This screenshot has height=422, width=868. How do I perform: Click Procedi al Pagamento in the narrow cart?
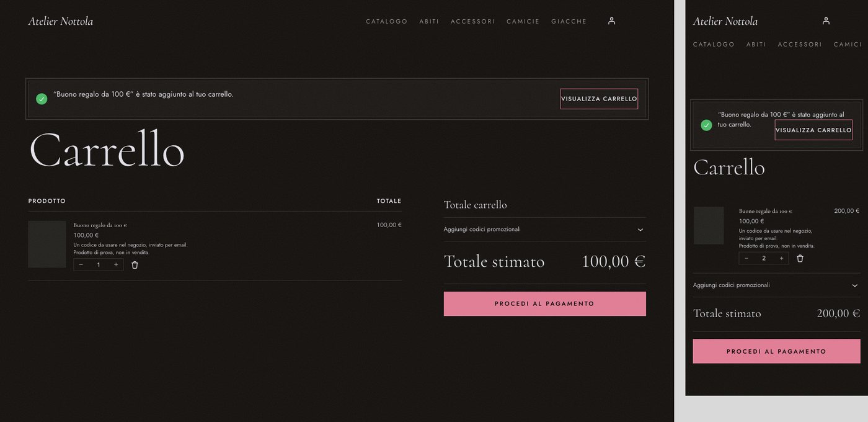click(x=776, y=351)
